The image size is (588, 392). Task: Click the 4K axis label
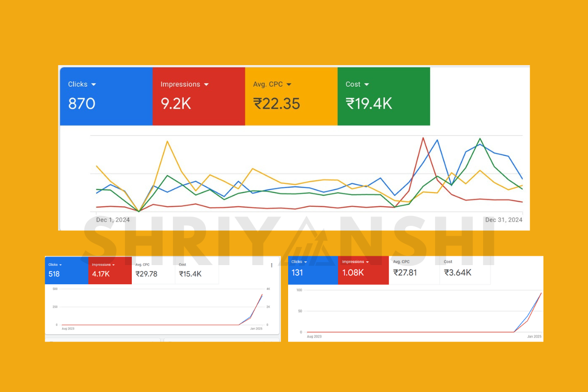point(268,289)
